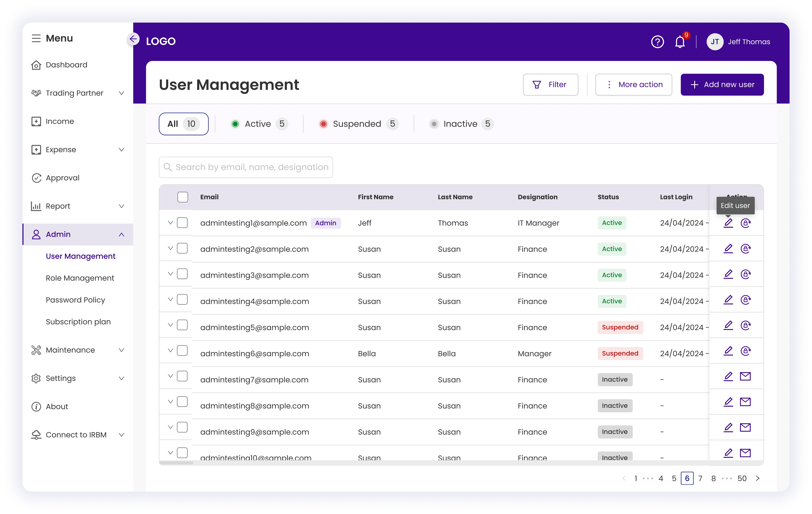Expand the Connect to IRBM chevron
Viewport: 812px width, 514px height.
coord(122,435)
